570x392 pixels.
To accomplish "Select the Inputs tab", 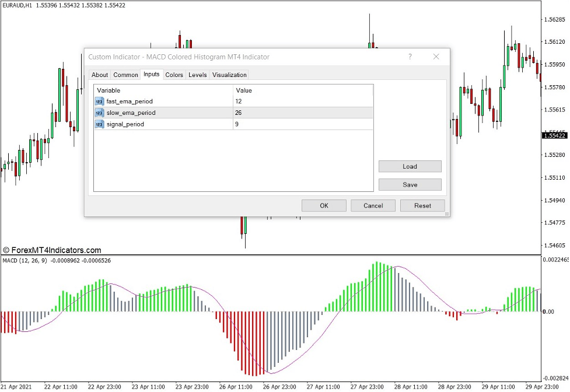I will (151, 75).
